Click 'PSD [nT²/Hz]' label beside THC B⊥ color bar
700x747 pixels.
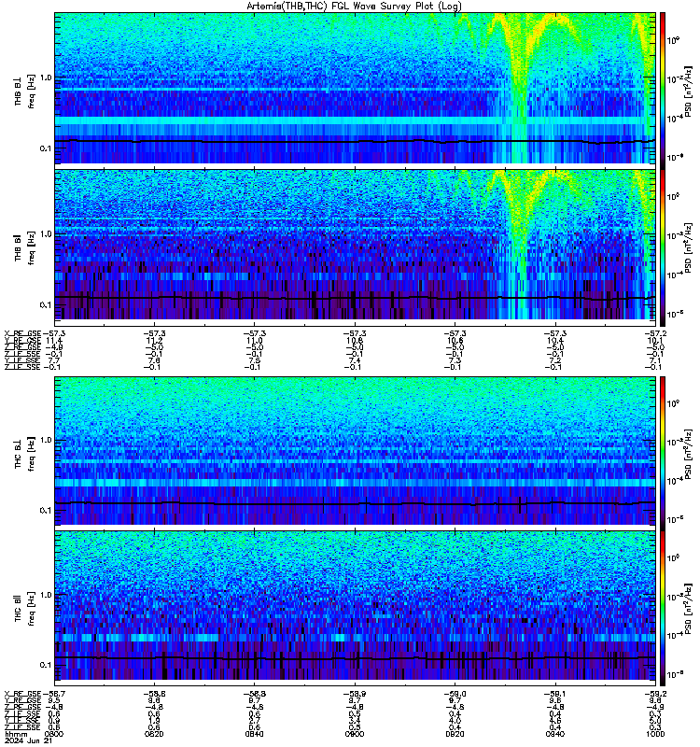tap(689, 454)
